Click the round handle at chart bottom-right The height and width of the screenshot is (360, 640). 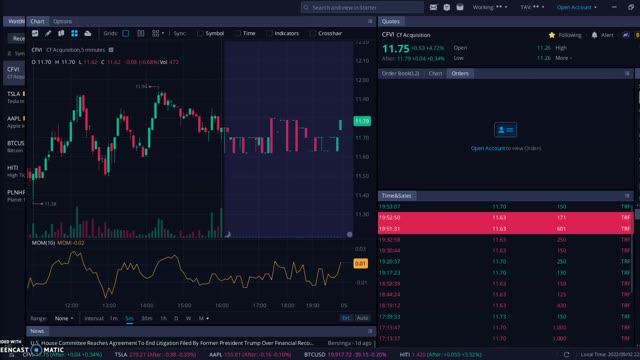coord(349,234)
